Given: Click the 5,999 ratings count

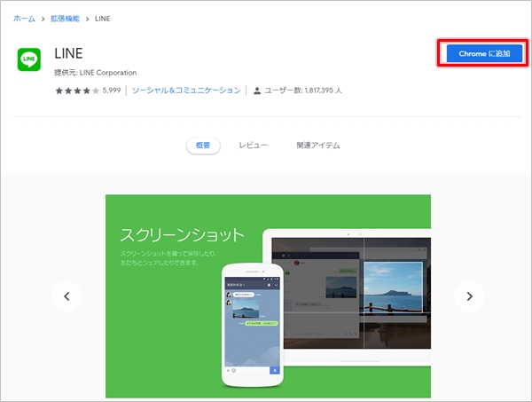Looking at the screenshot, I should [112, 91].
